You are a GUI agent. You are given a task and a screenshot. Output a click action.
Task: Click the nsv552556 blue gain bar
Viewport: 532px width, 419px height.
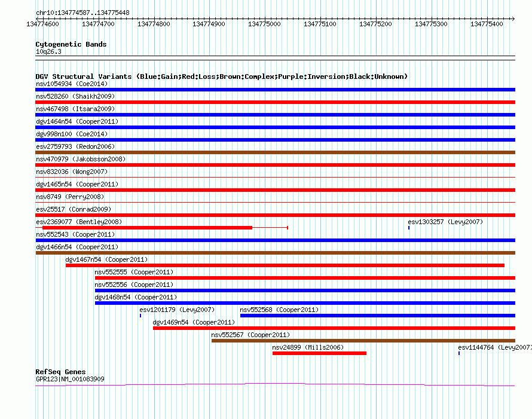click(x=305, y=290)
